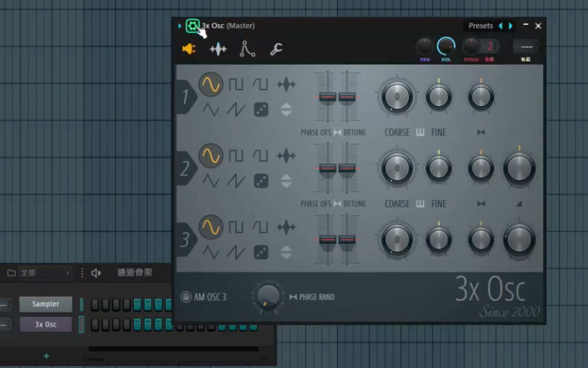
Task: Toggle invert arrows for oscillator 1
Action: click(x=286, y=109)
